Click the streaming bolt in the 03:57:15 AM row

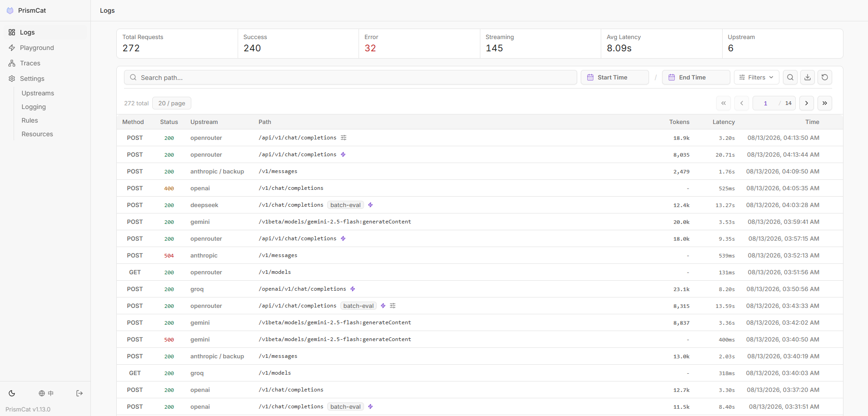point(343,238)
